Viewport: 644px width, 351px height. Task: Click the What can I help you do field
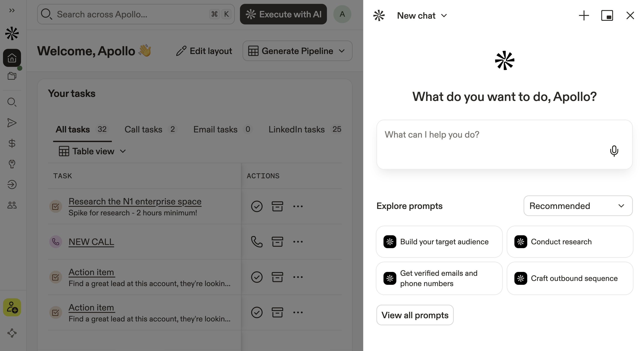coord(490,140)
